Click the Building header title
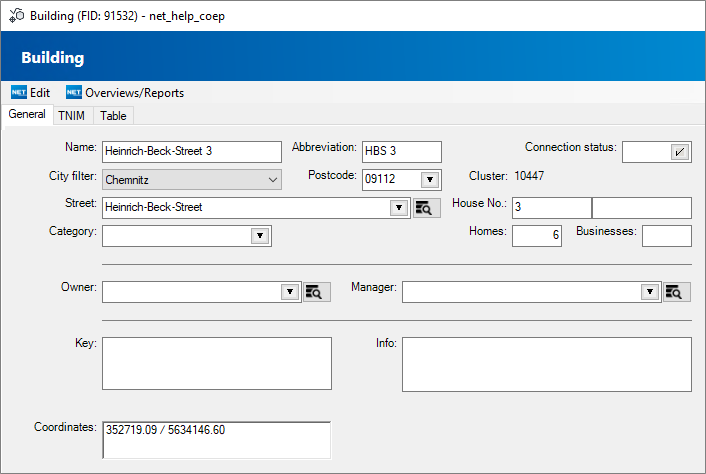Image resolution: width=706 pixels, height=474 pixels. pyautogui.click(x=53, y=58)
